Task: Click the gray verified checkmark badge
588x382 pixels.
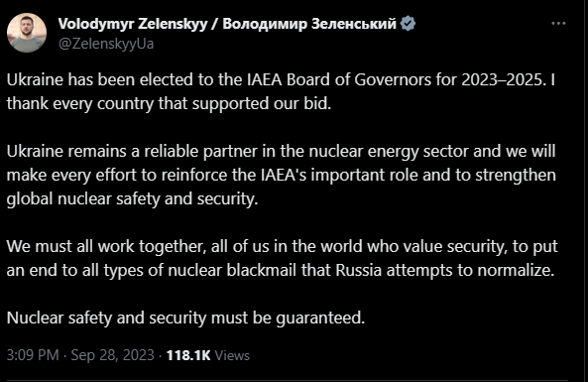Action: (408, 24)
